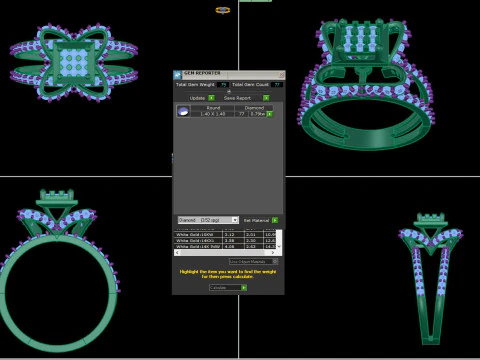The height and width of the screenshot is (360, 480).
Task: Click metal table horizontal scroll left arrow
Action: click(177, 253)
